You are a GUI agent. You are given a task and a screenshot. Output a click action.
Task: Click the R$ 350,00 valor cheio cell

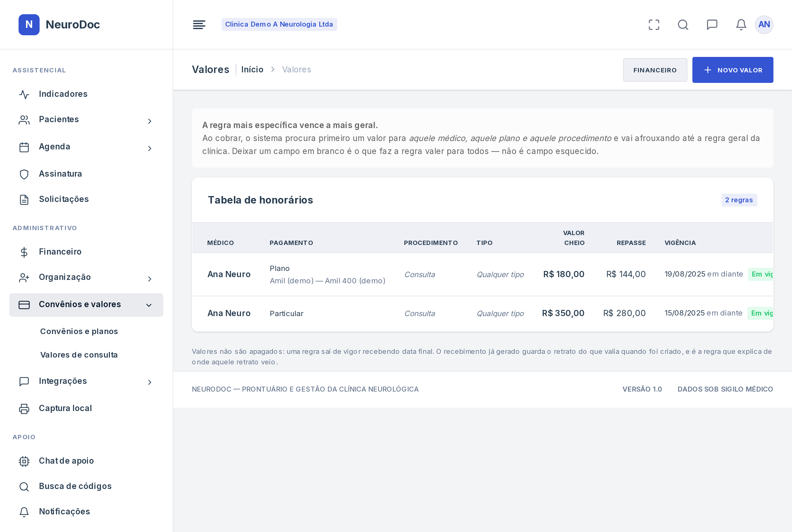pyautogui.click(x=563, y=313)
